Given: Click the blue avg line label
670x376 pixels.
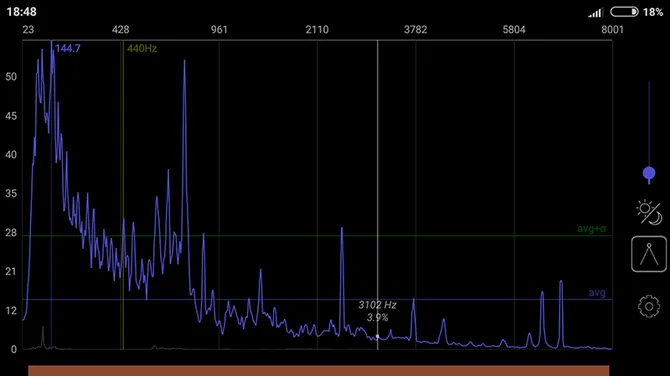Looking at the screenshot, I should [x=597, y=293].
